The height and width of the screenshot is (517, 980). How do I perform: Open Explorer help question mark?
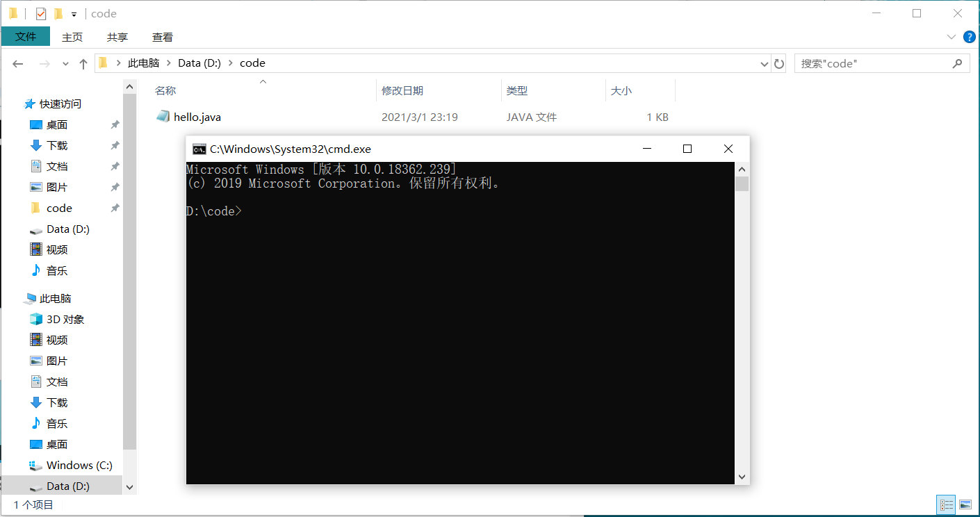tap(970, 37)
